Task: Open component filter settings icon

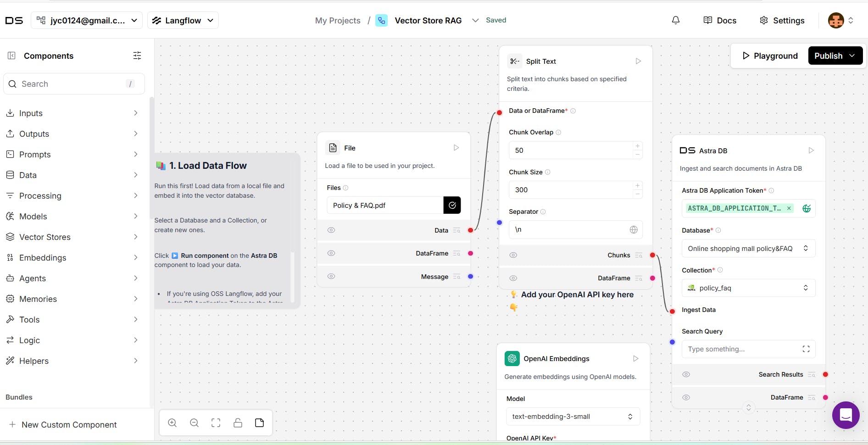Action: click(137, 56)
